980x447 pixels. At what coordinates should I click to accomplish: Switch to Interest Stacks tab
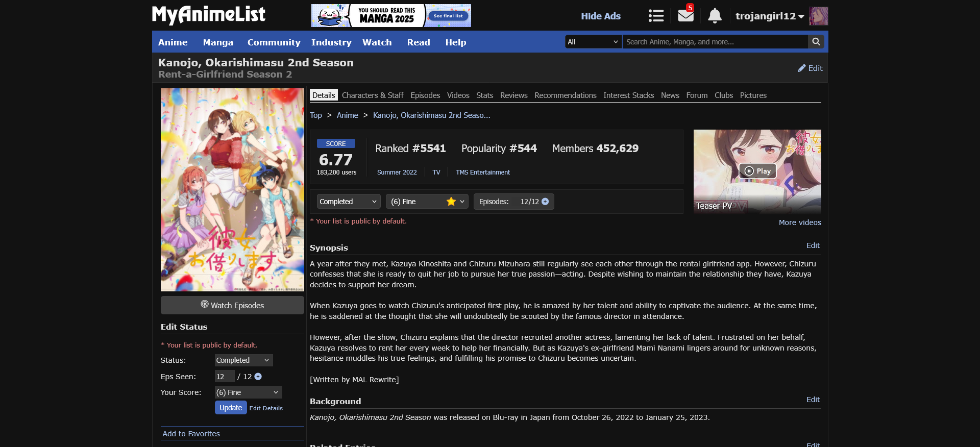click(628, 95)
